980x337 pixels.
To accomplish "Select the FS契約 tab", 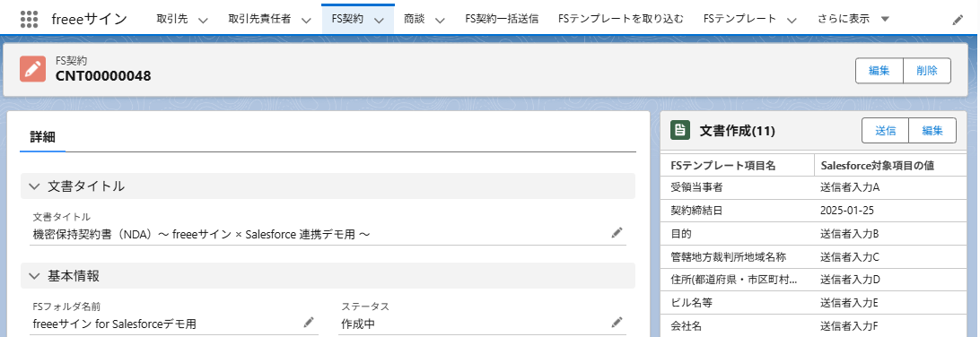I will coord(347,19).
